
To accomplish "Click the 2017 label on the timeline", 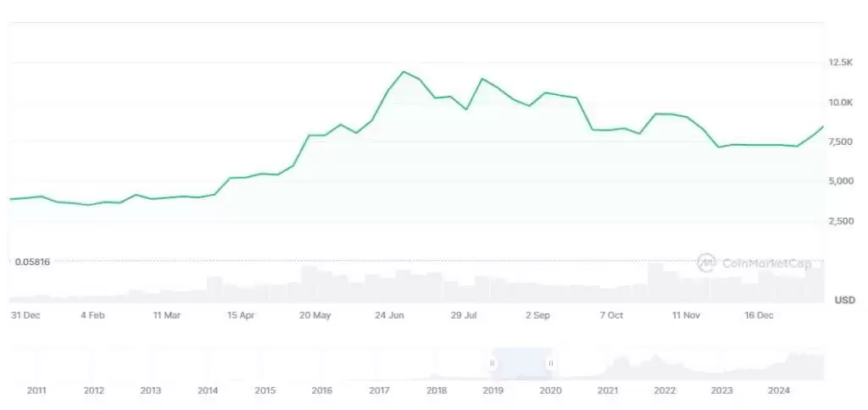I will click(x=379, y=391).
